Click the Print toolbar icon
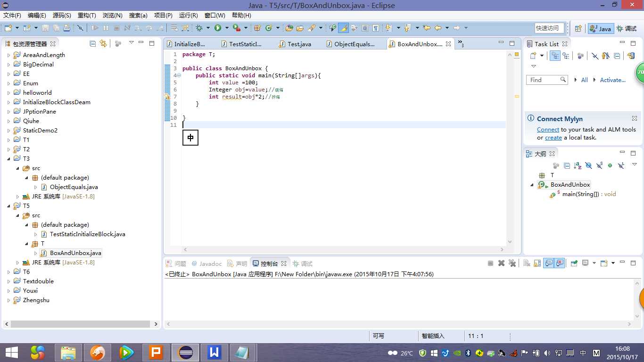The height and width of the screenshot is (362, 644). (x=66, y=28)
